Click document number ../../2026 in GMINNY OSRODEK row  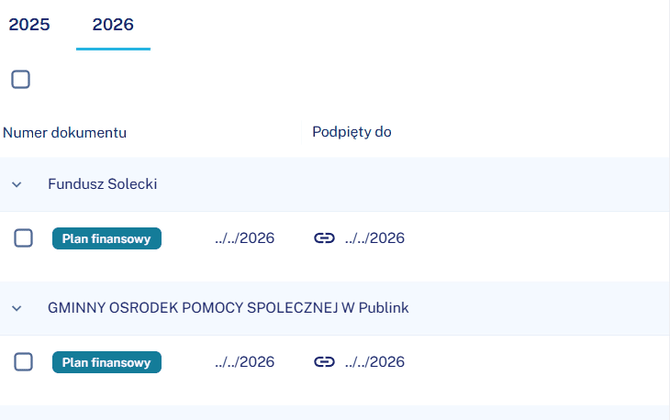[x=245, y=362]
